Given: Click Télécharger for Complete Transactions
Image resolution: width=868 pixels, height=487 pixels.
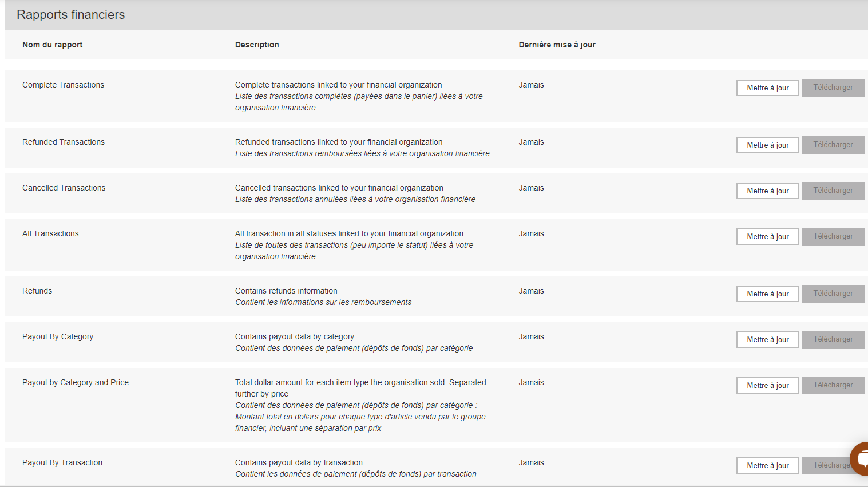Looking at the screenshot, I should (833, 88).
